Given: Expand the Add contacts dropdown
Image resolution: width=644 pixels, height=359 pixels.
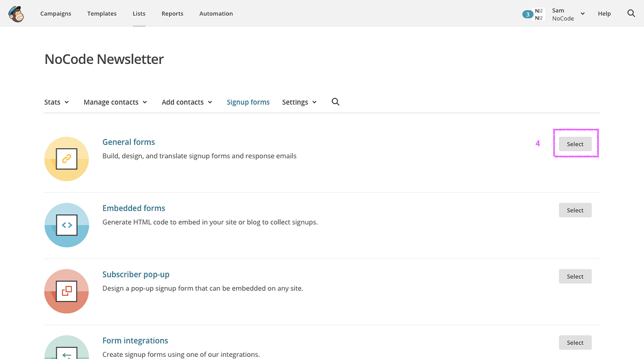Looking at the screenshot, I should (x=187, y=102).
